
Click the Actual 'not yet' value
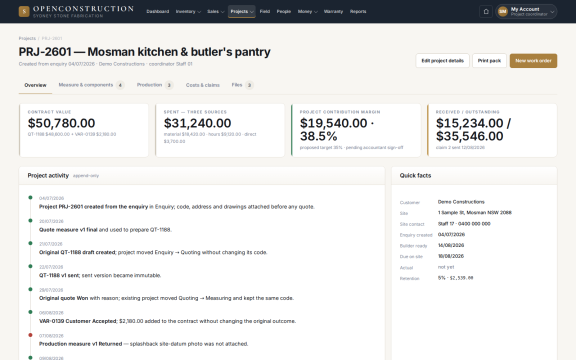point(446,267)
